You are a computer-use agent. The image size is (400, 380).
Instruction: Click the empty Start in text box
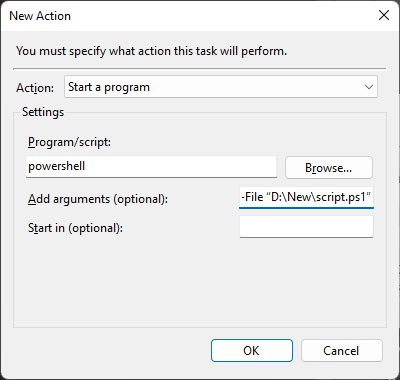[x=306, y=227]
